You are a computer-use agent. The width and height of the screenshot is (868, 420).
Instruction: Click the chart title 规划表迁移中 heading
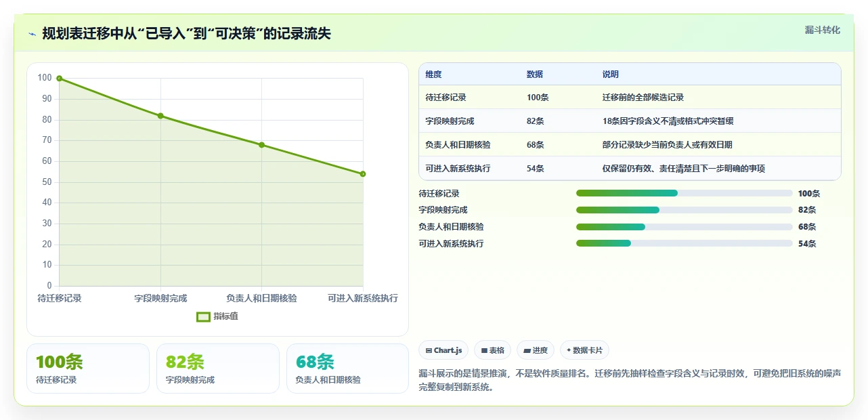tap(186, 33)
